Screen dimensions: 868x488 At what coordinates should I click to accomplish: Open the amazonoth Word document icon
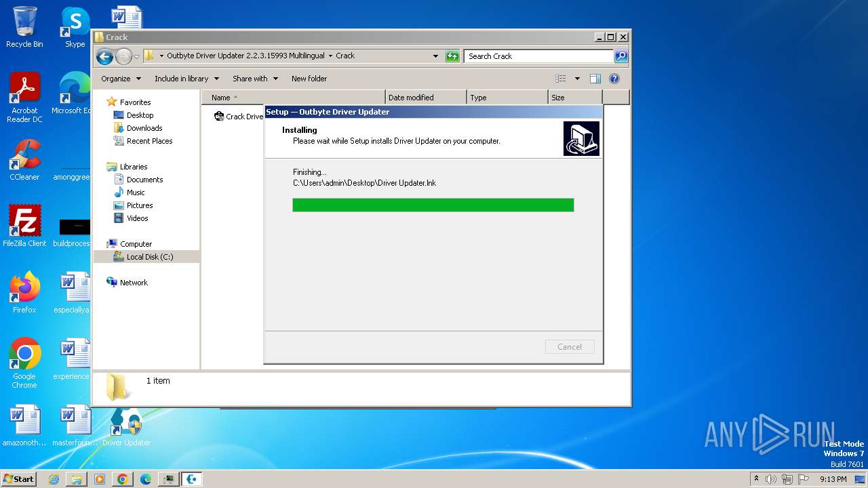(x=24, y=426)
